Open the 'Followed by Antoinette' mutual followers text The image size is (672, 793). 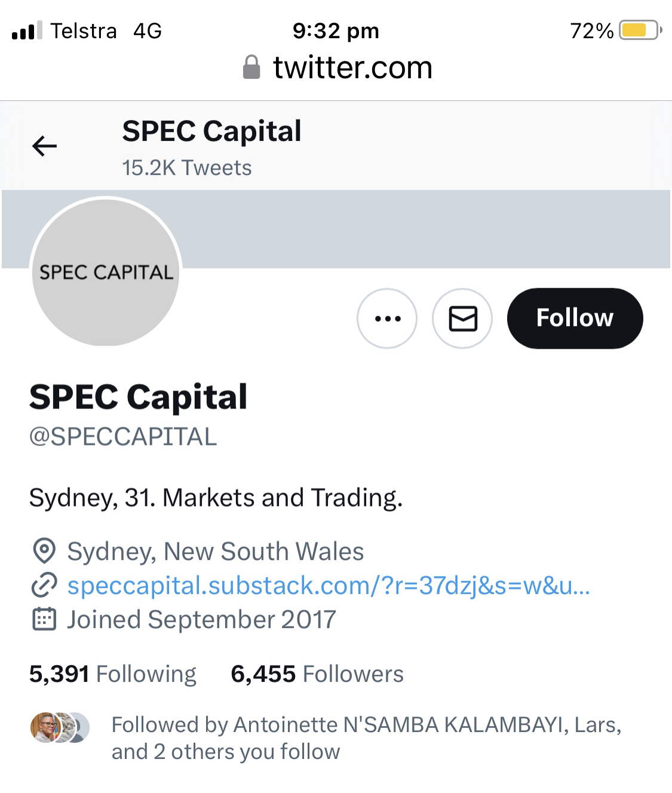tap(366, 738)
